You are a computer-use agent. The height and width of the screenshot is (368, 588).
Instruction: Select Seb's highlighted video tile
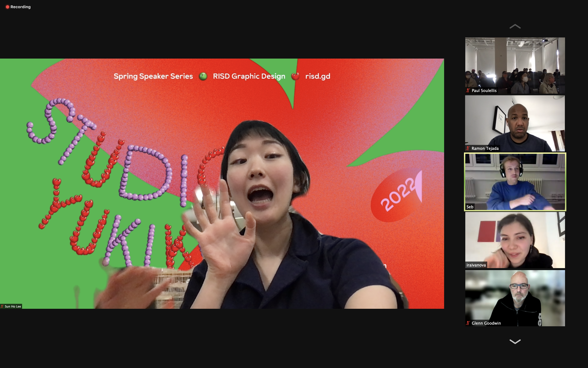pyautogui.click(x=515, y=182)
